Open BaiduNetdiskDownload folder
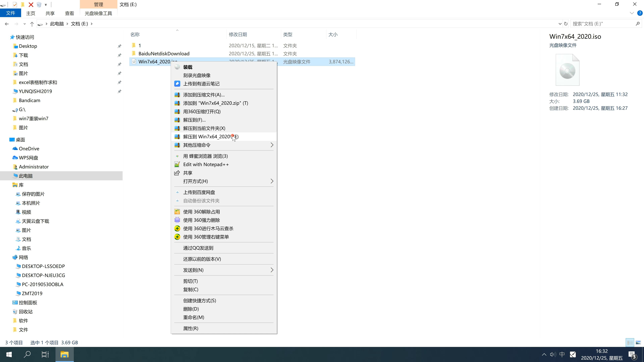Image resolution: width=644 pixels, height=362 pixels. pyautogui.click(x=164, y=53)
